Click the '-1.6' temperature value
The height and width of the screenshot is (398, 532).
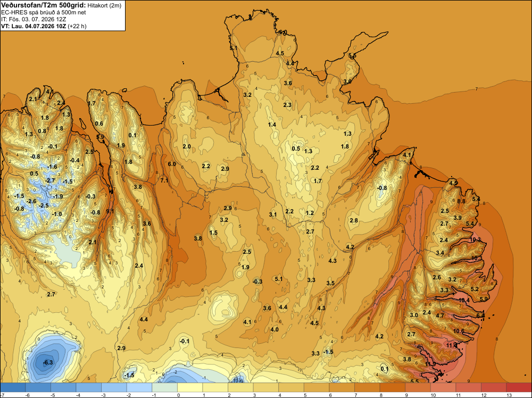(x=52, y=167)
